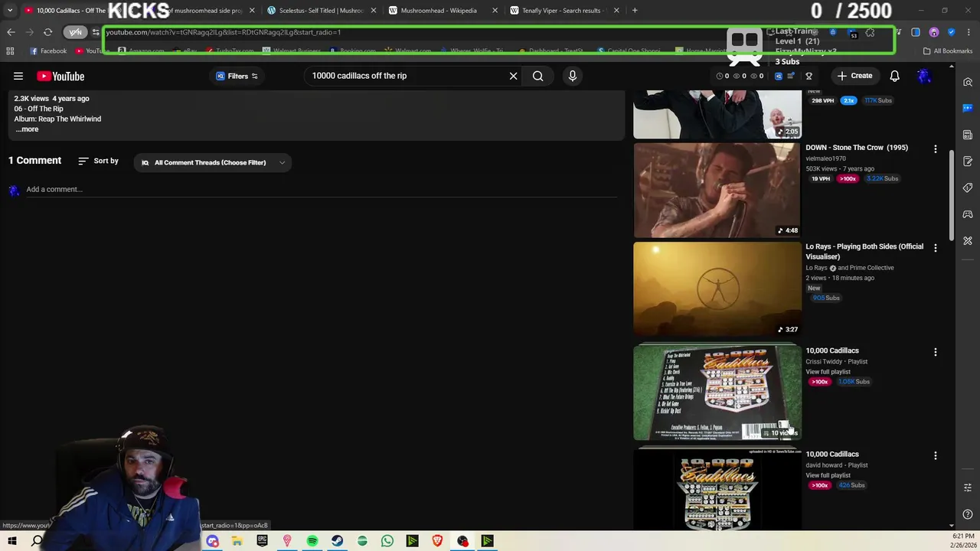Open more options for Crissi Twiddy playlist
Screen dimensions: 980x551
935,352
